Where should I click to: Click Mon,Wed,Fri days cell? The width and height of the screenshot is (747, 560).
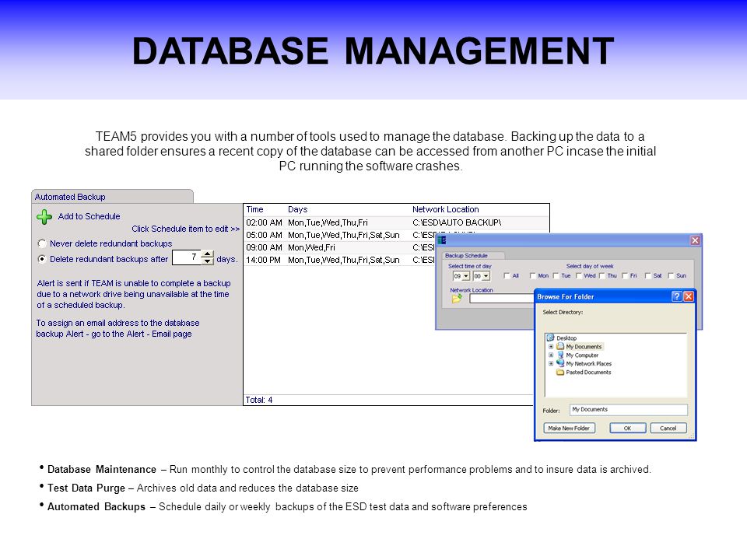point(311,247)
